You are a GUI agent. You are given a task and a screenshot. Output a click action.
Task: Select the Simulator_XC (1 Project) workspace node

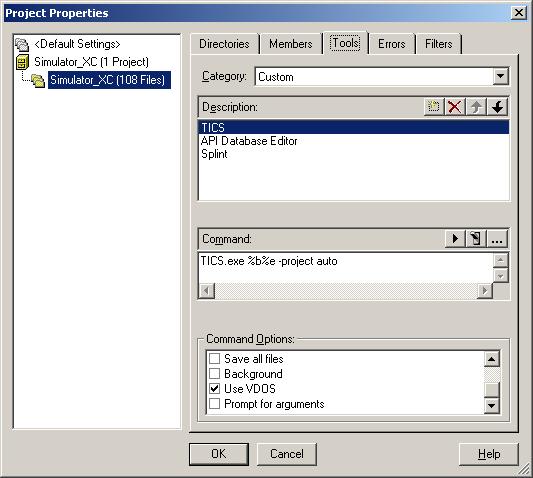coord(91,62)
